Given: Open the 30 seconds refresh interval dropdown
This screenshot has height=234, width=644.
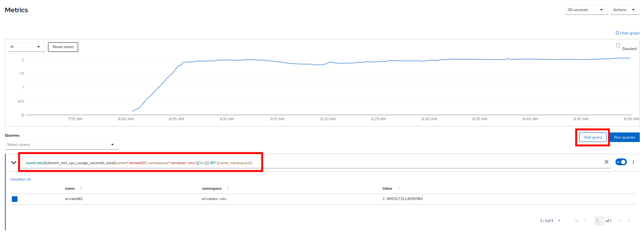Looking at the screenshot, I should click(586, 10).
